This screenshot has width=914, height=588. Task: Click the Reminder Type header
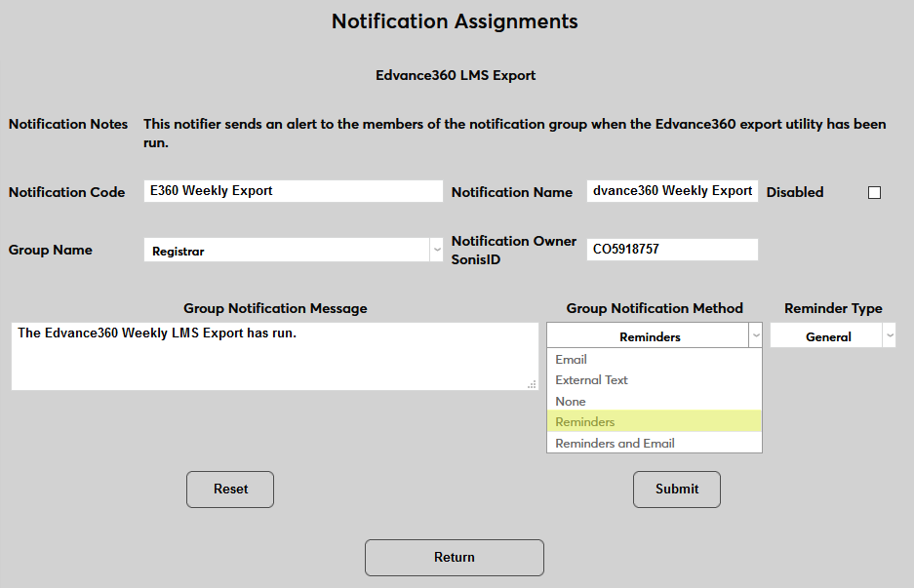[x=833, y=308]
